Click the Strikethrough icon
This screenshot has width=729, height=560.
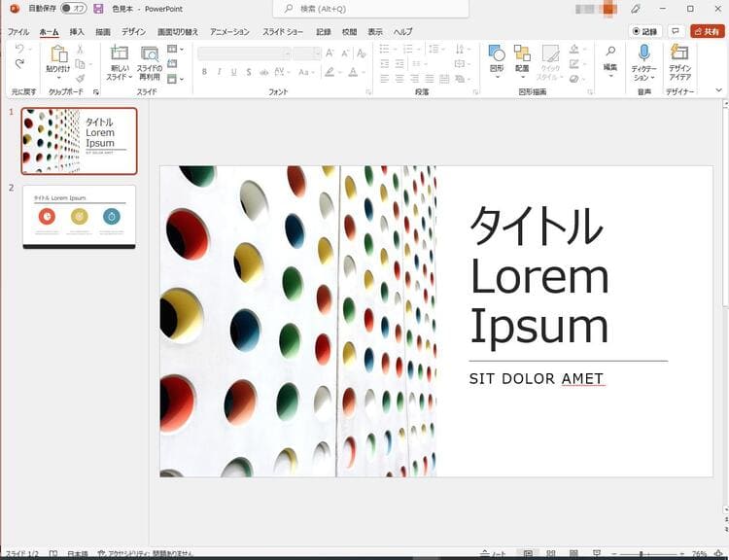263,72
